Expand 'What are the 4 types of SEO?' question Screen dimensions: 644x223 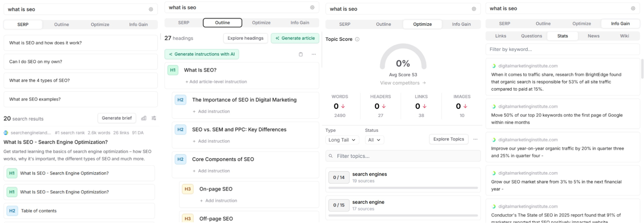pyautogui.click(x=81, y=81)
